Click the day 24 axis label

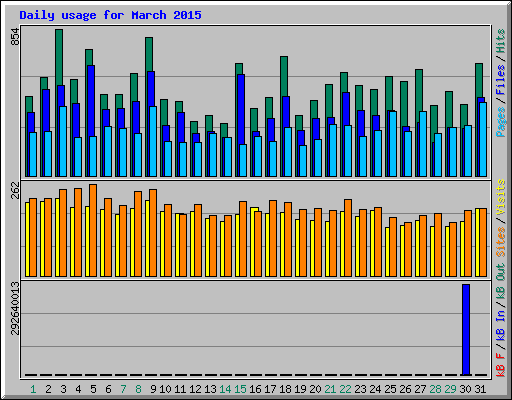[375, 389]
